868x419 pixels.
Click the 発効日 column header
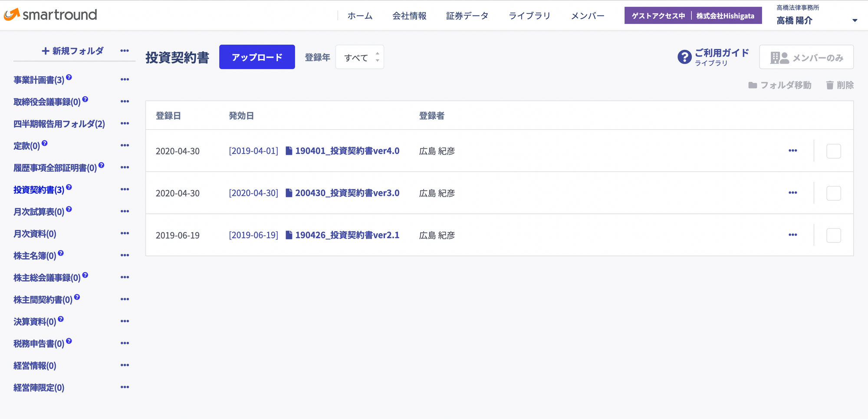point(241,116)
